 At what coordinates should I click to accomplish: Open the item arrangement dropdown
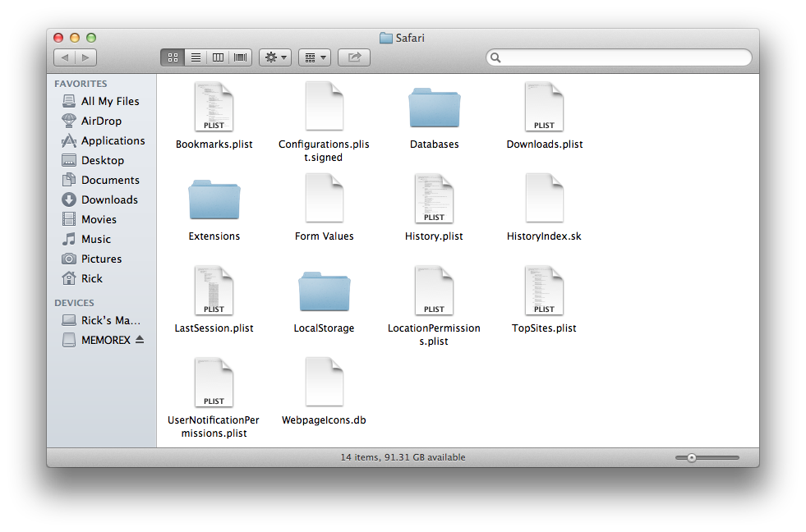[315, 57]
